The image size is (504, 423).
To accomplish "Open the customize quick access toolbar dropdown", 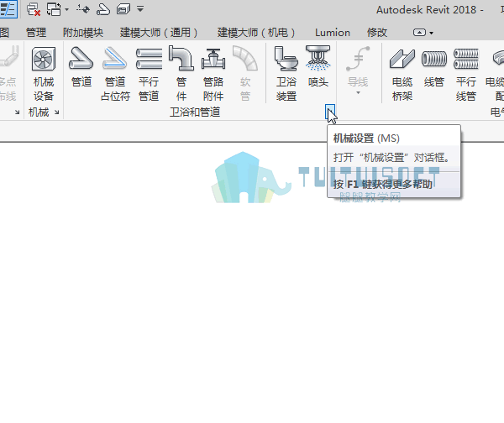I will [140, 9].
